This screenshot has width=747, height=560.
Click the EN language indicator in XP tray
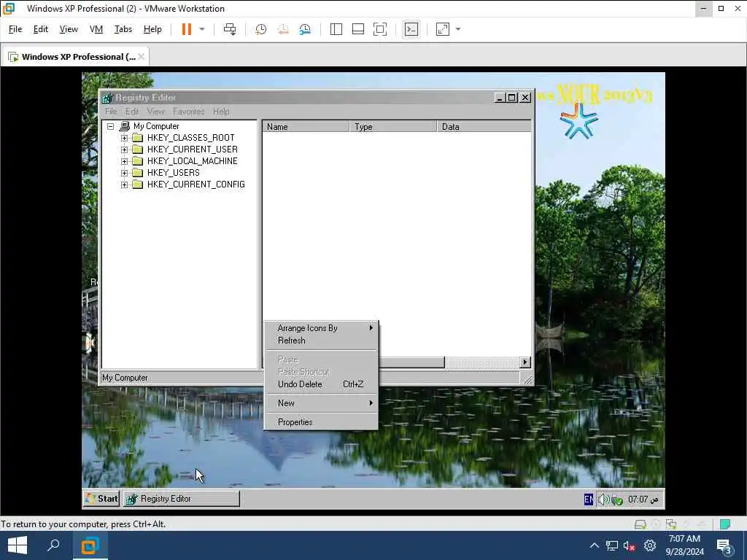coord(589,499)
